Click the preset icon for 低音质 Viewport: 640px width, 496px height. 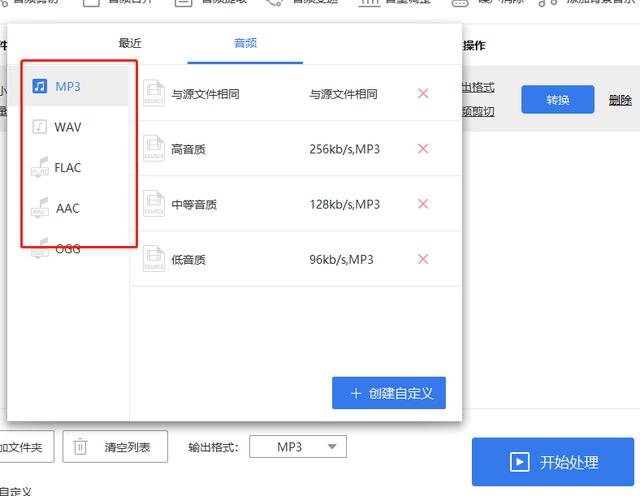coord(154,259)
